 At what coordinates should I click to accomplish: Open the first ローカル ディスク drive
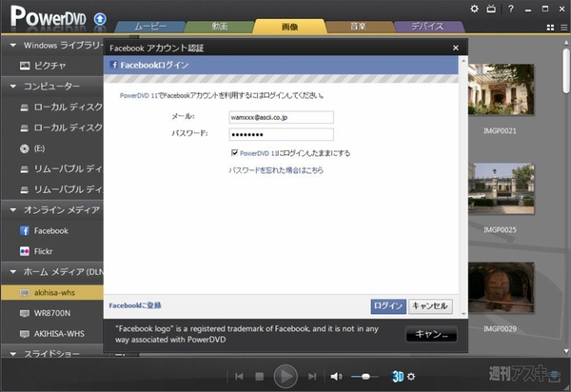coord(51,107)
